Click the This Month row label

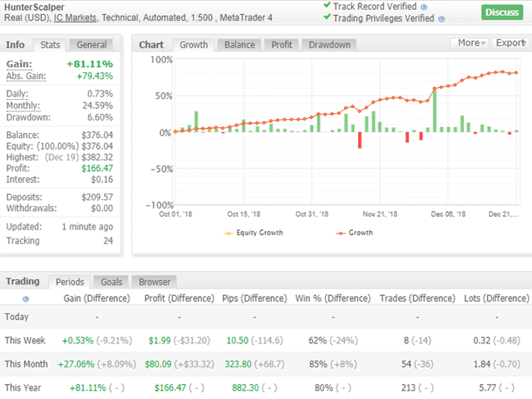coord(26,364)
